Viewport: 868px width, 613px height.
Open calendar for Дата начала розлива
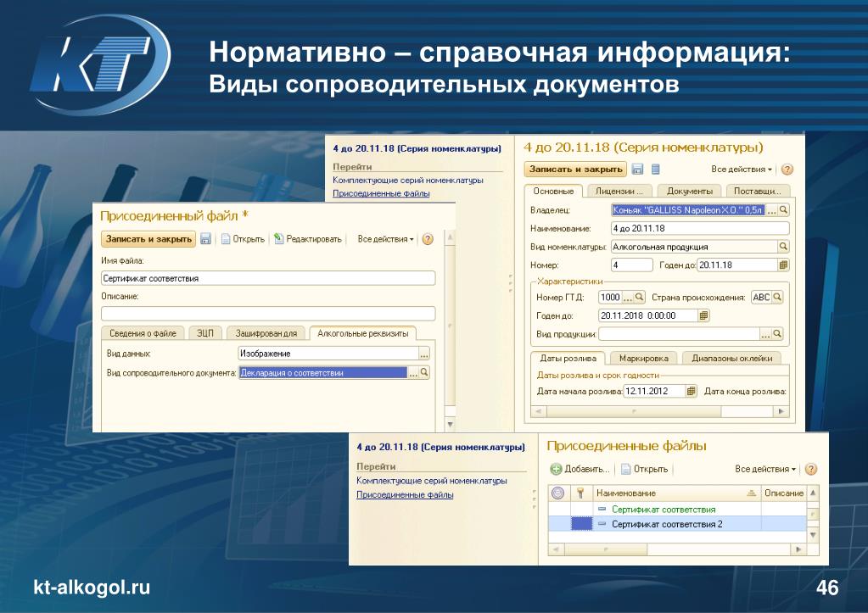[x=691, y=391]
